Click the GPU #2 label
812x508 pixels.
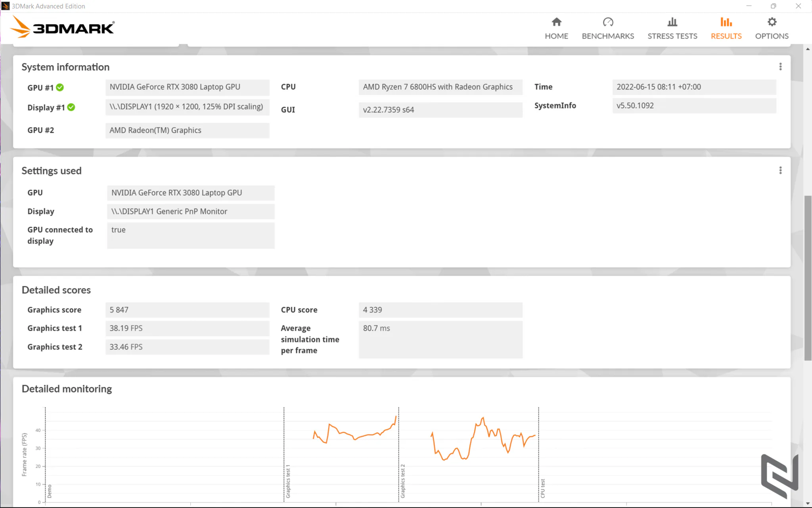tap(41, 131)
